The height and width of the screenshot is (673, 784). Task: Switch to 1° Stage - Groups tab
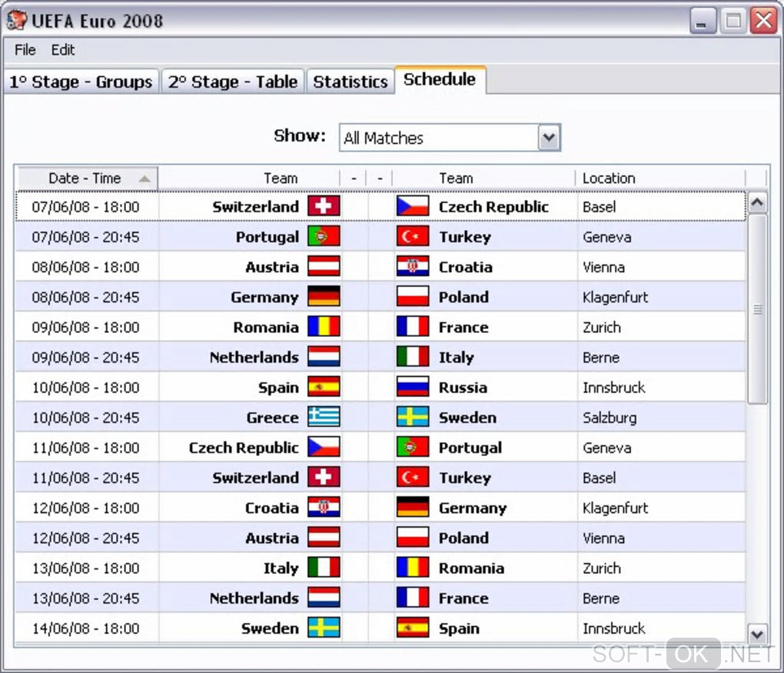81,82
